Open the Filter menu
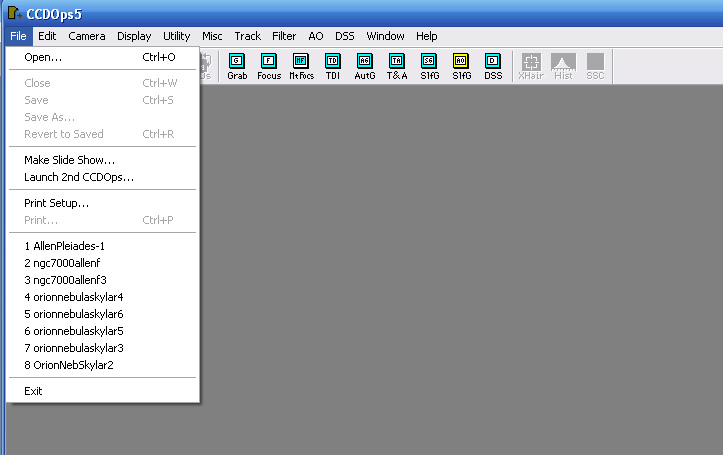This screenshot has height=455, width=723. click(284, 36)
